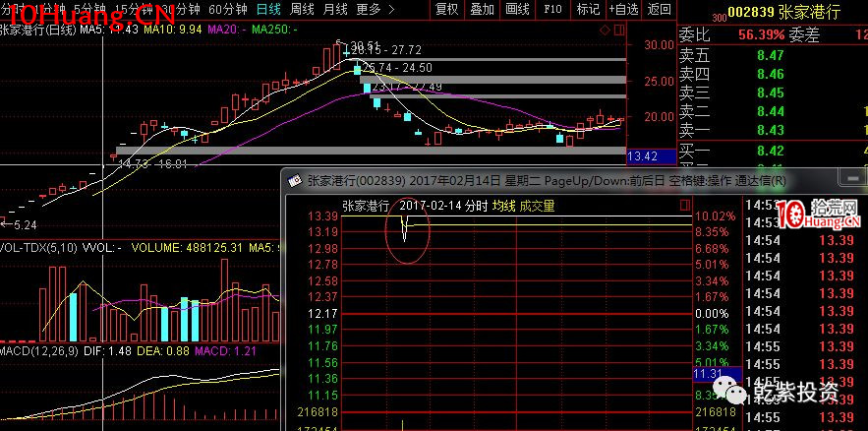Click the stock code 002839 张家港行 header
868x431 pixels.
point(783,12)
